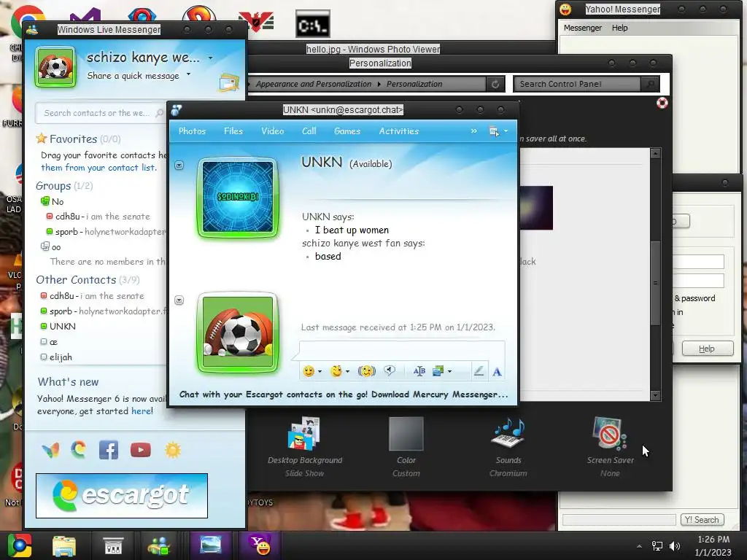Open the Messenger menu in Yahoo! Messenger

tap(583, 28)
